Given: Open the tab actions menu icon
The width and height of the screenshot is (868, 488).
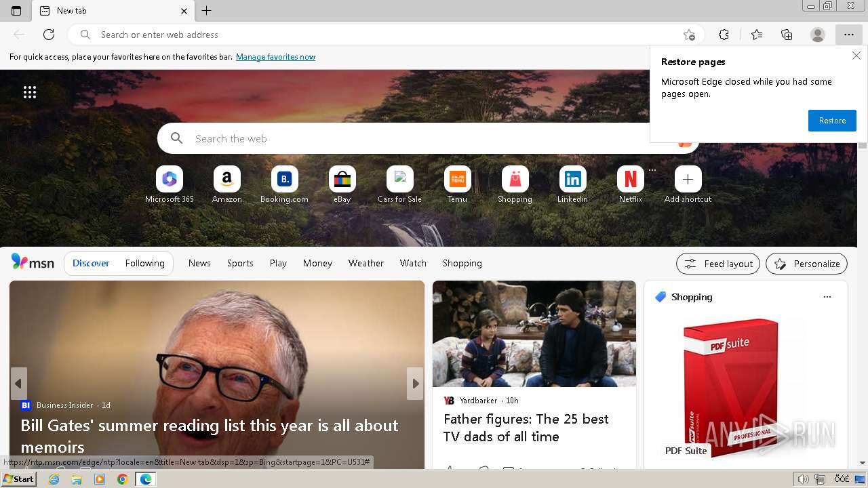Looking at the screenshot, I should coord(16,10).
